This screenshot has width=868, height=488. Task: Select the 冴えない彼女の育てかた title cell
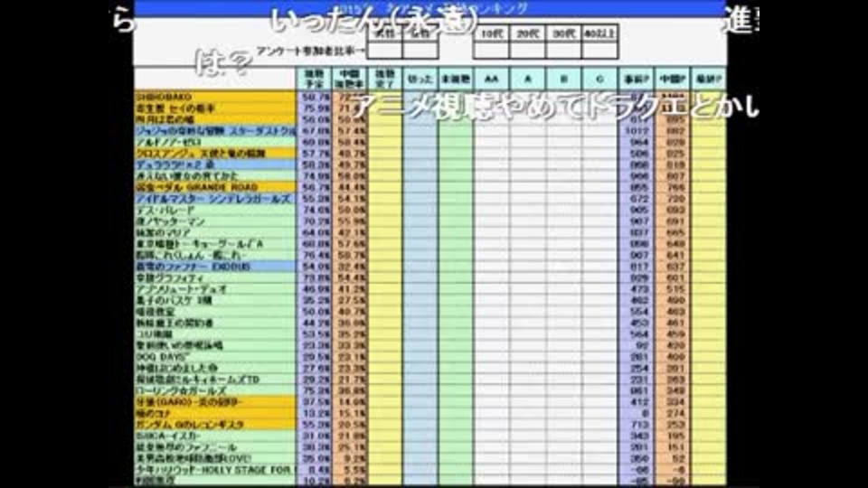pyautogui.click(x=215, y=176)
